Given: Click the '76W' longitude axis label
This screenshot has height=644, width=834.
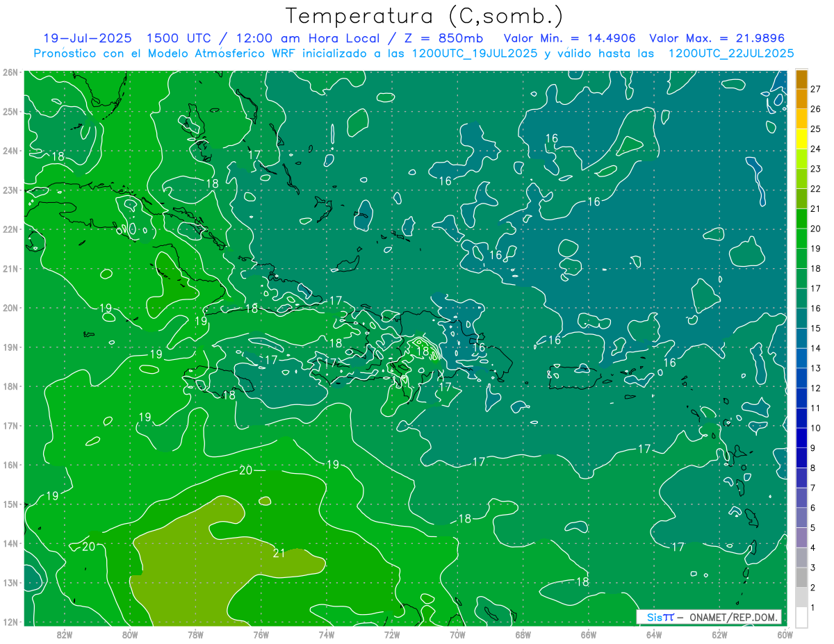Looking at the screenshot, I should [261, 634].
